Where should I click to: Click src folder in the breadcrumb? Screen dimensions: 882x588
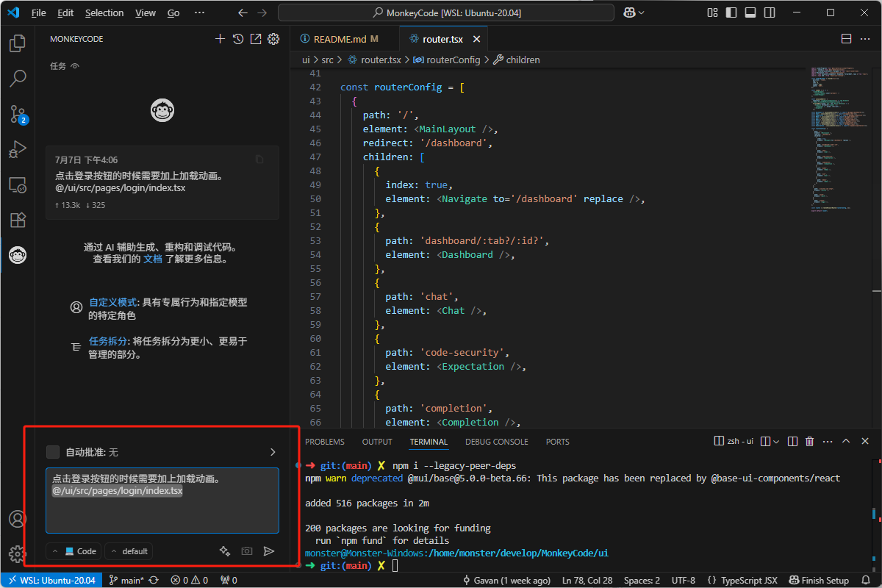point(327,60)
